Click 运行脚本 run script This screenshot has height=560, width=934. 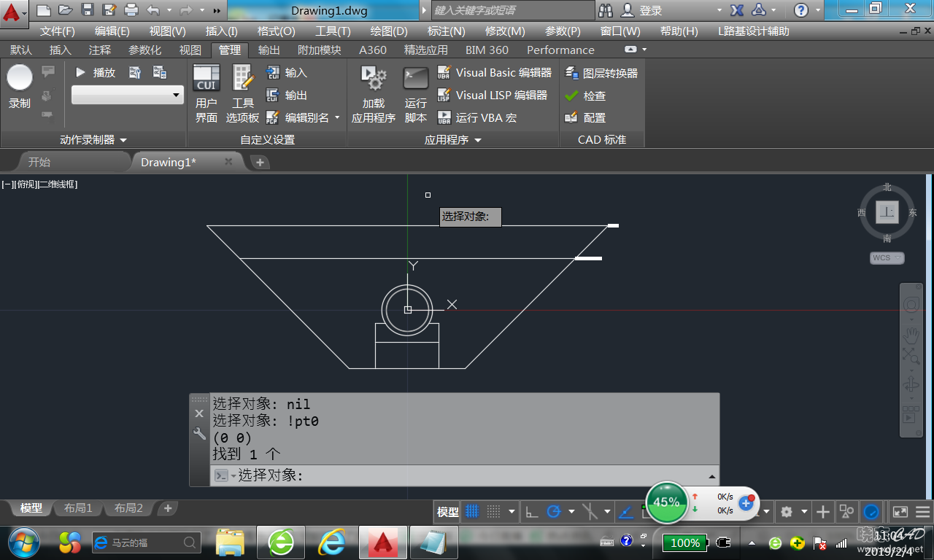coord(416,93)
